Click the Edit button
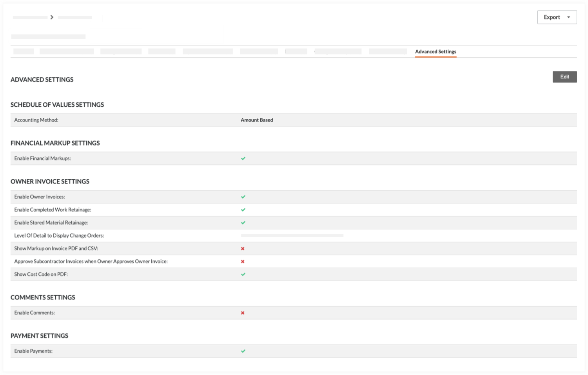 (x=564, y=77)
